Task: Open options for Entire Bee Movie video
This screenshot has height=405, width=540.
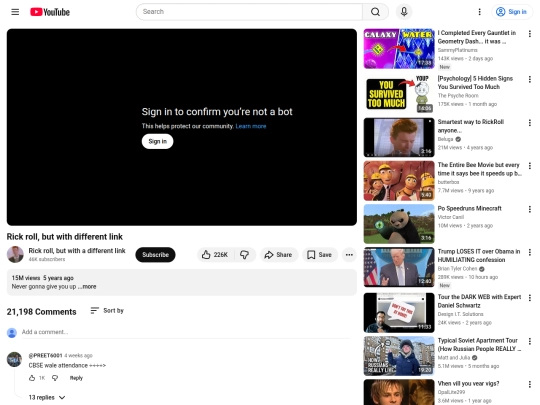Action: coord(530,166)
